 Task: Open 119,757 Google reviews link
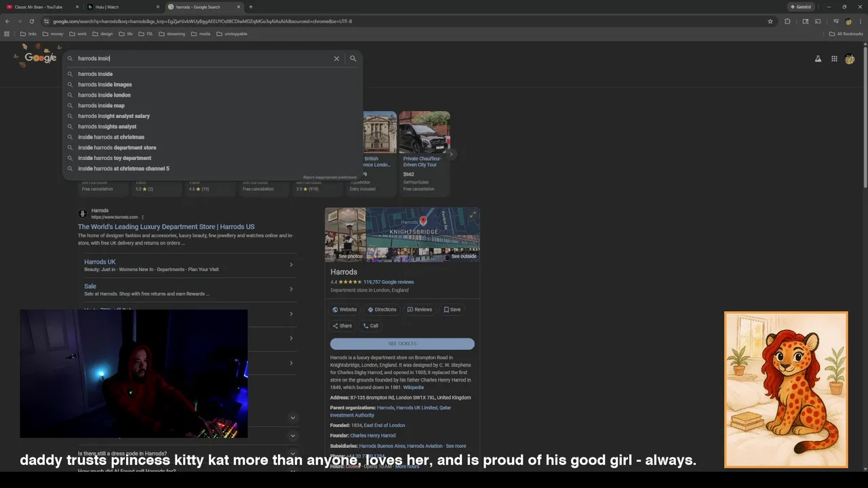click(x=389, y=282)
